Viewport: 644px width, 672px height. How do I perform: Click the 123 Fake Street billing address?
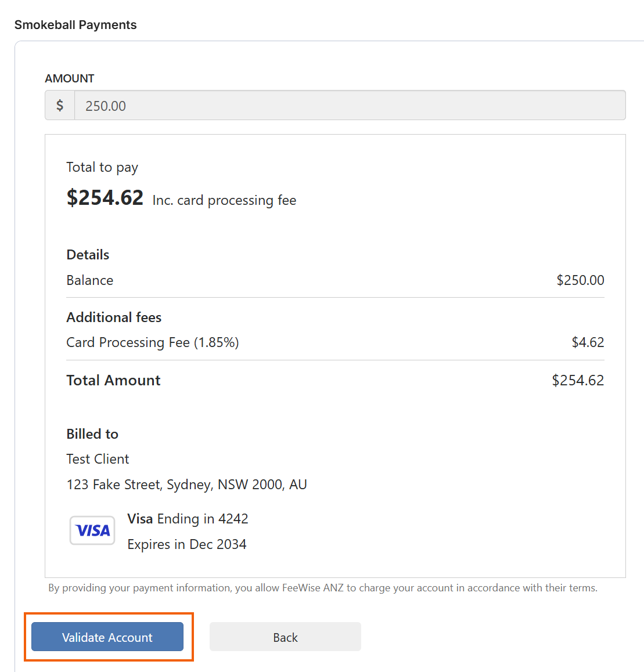(186, 485)
